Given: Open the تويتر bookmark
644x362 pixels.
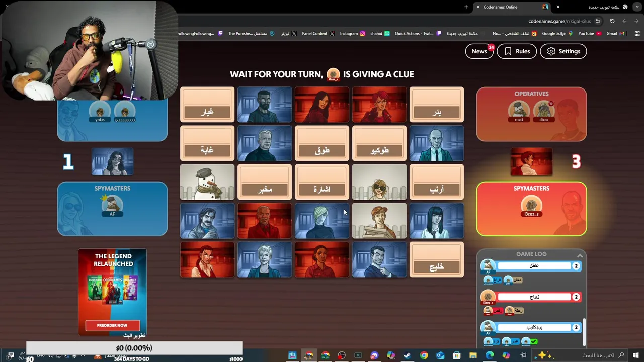Looking at the screenshot, I should tap(288, 34).
